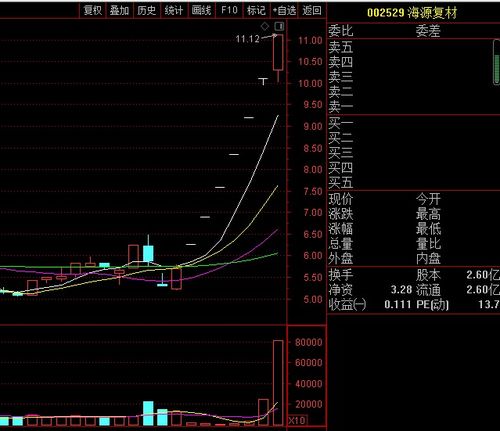Click the 流通 2.60亿 value

point(483,289)
